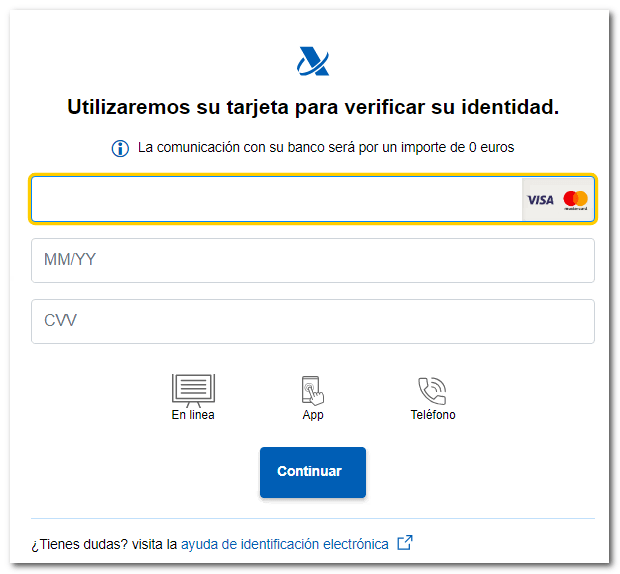The image size is (620, 574).
Task: Click the card brand logos panel
Action: (558, 199)
